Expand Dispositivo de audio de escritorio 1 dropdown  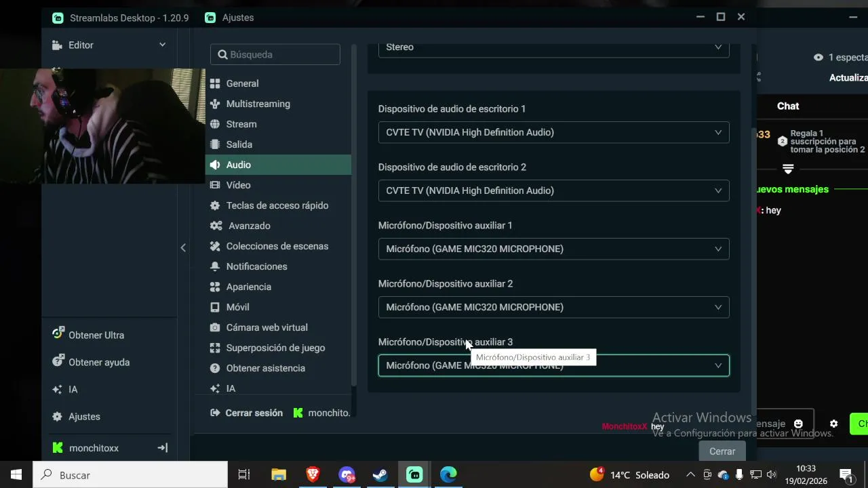[x=553, y=132]
